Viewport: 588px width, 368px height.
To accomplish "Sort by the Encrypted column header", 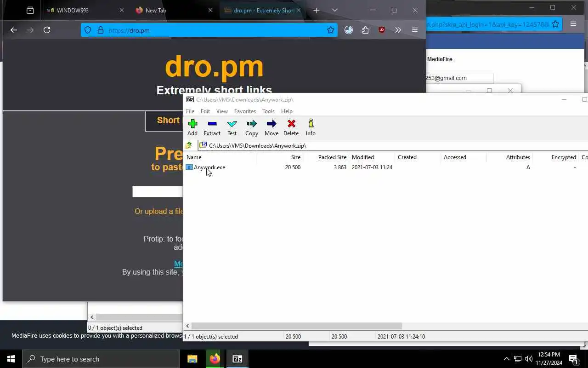I will (556, 157).
